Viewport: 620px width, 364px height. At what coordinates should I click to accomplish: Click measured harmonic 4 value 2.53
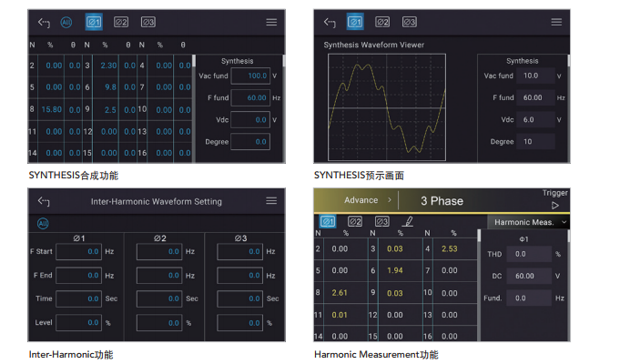(x=450, y=249)
